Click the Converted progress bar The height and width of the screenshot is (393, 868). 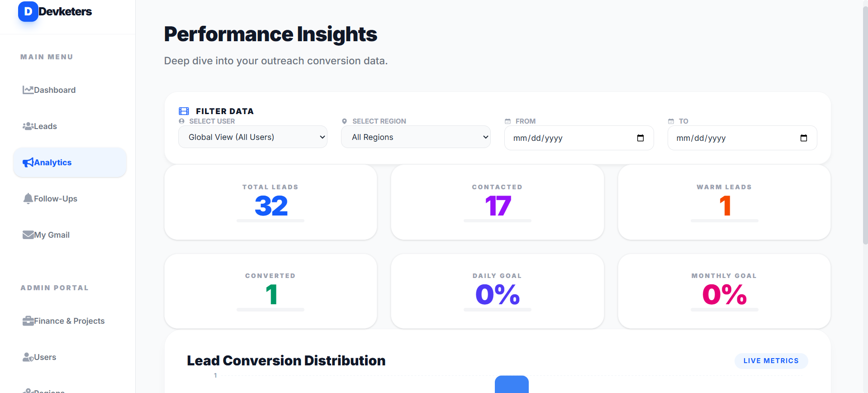point(270,310)
